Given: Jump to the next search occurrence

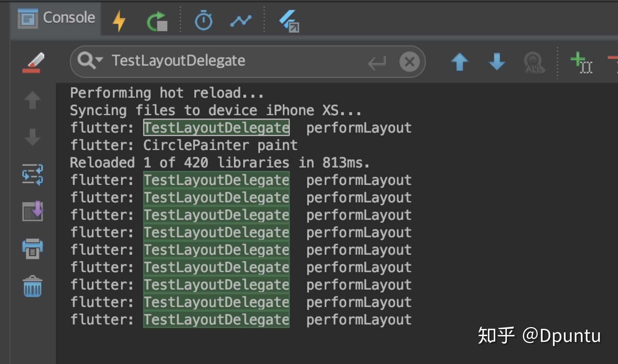Looking at the screenshot, I should 497,62.
